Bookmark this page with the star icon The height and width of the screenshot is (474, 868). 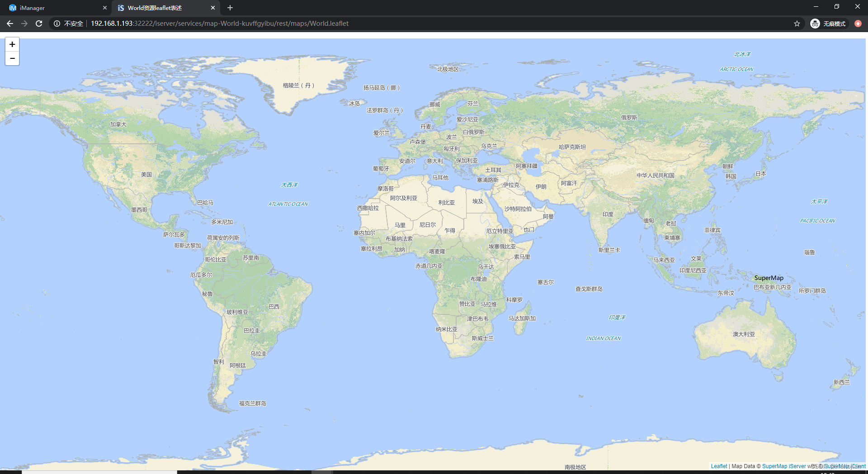[797, 24]
